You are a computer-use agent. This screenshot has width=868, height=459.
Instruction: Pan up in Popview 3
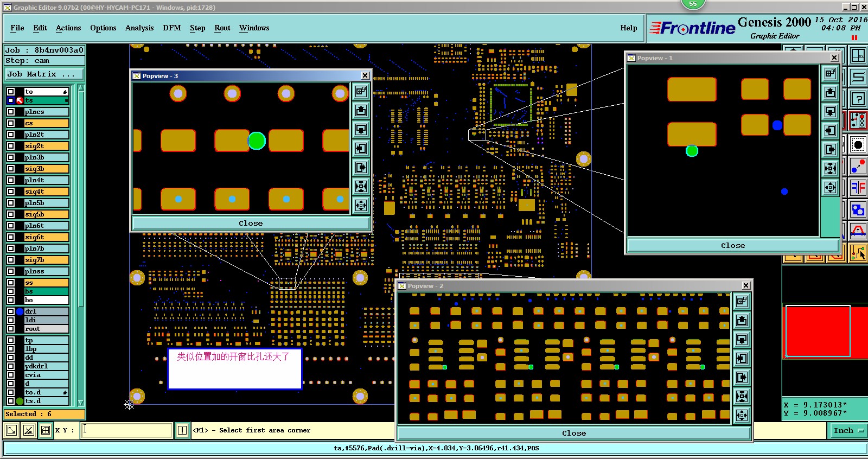[x=361, y=111]
